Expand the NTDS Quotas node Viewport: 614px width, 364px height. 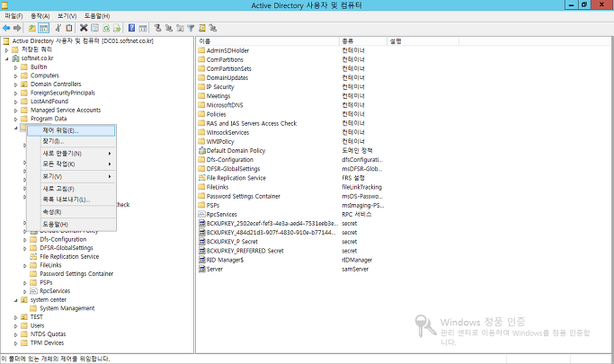pos(16,334)
